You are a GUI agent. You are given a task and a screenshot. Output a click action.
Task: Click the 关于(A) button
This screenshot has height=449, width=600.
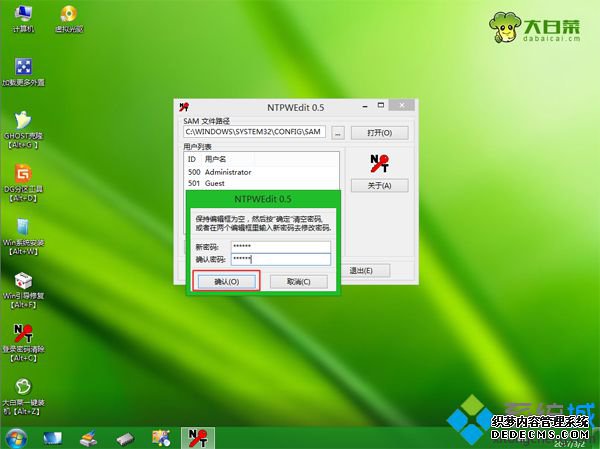pos(380,186)
